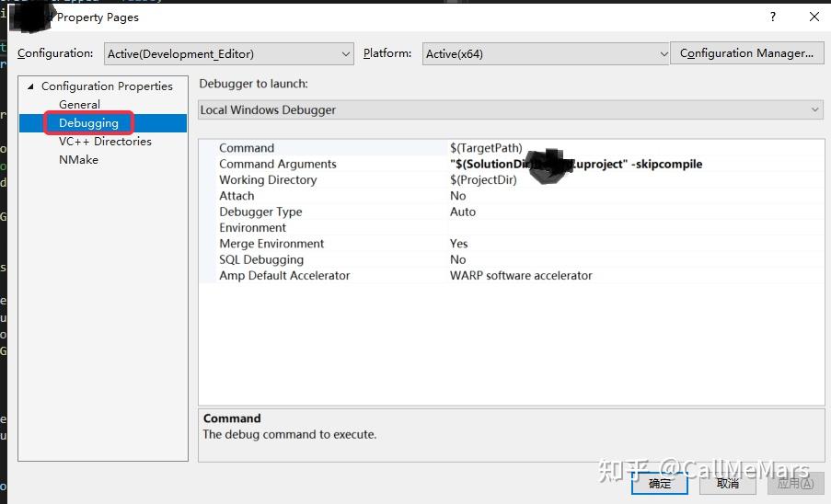Select the Merge Environment property
This screenshot has height=504, width=831.
(x=271, y=243)
